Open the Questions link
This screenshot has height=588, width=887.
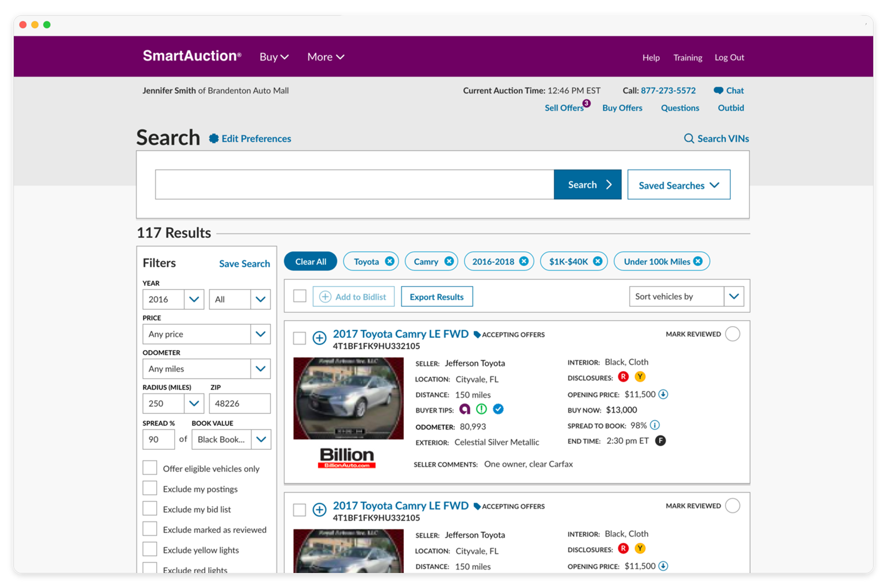tap(680, 108)
